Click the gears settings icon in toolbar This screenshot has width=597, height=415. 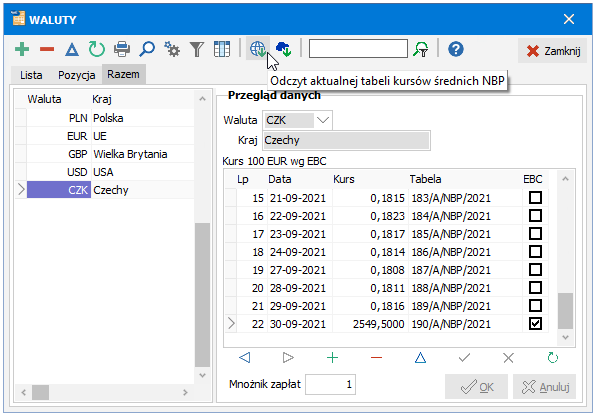(172, 49)
